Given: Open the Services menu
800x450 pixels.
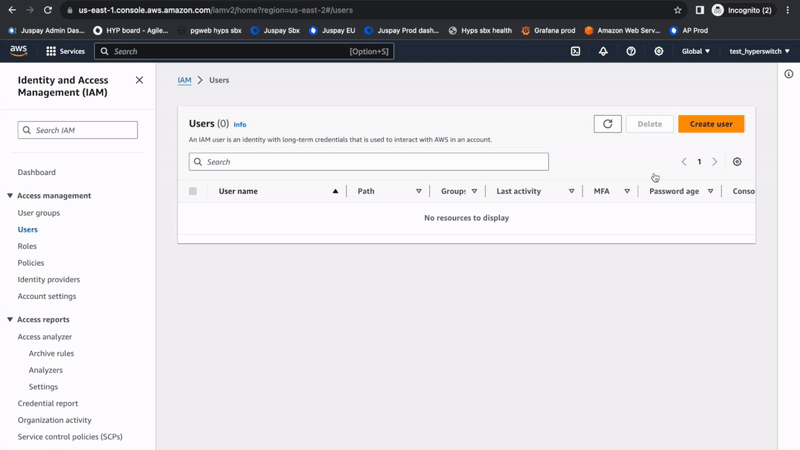Looking at the screenshot, I should (66, 51).
